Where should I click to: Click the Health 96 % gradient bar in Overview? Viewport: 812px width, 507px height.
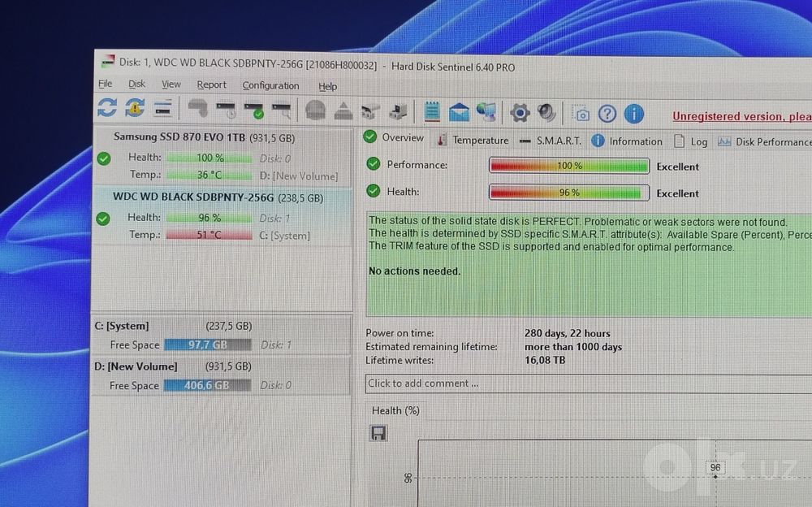click(568, 193)
